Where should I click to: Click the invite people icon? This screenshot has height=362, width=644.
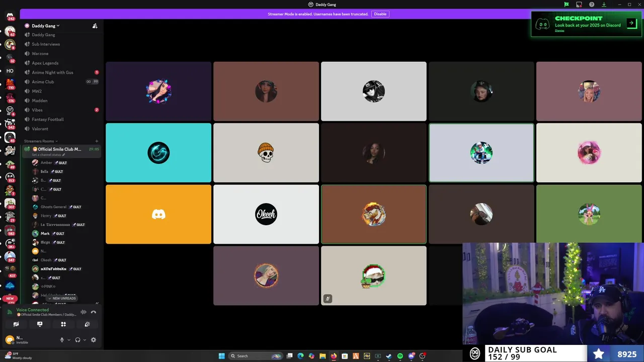point(95,26)
